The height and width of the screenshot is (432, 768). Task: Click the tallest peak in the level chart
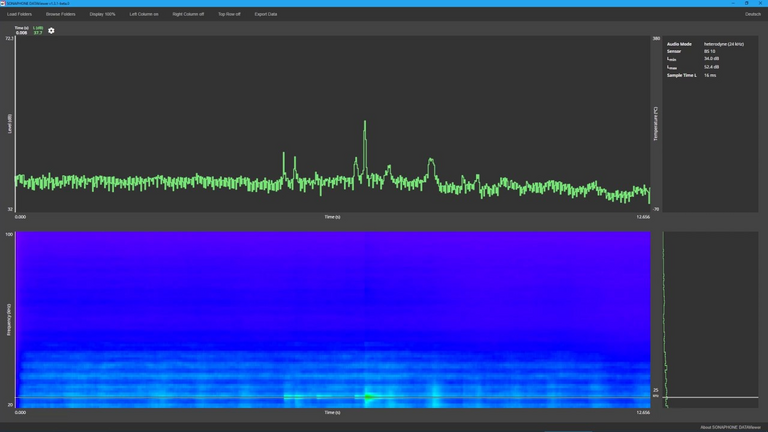[365, 124]
